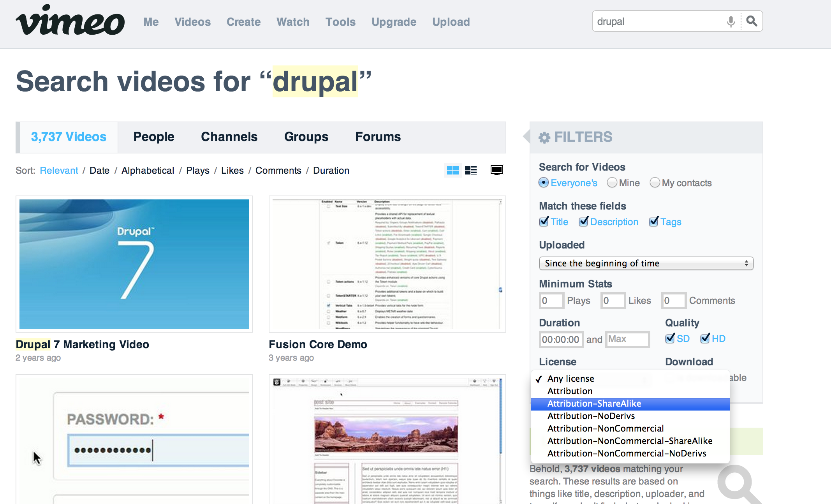This screenshot has width=831, height=504.
Task: Toggle the HD quality checkbox
Action: click(705, 338)
